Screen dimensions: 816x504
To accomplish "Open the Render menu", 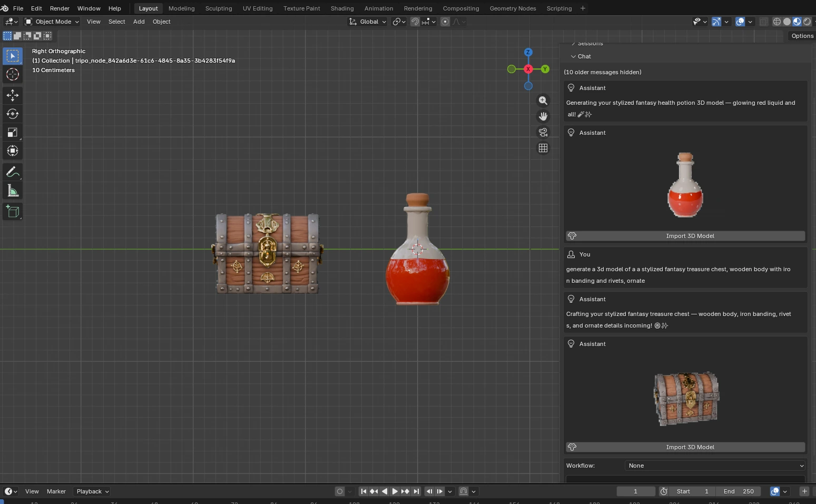I will click(x=60, y=8).
